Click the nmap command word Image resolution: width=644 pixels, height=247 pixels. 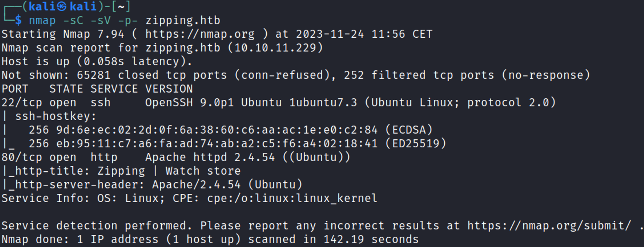click(42, 21)
